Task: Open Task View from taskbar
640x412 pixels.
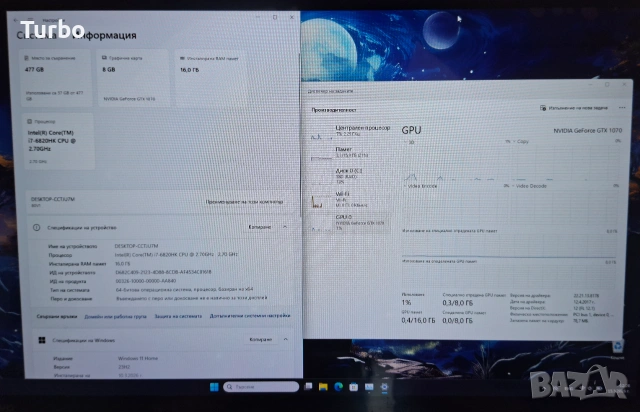Action: [309, 386]
